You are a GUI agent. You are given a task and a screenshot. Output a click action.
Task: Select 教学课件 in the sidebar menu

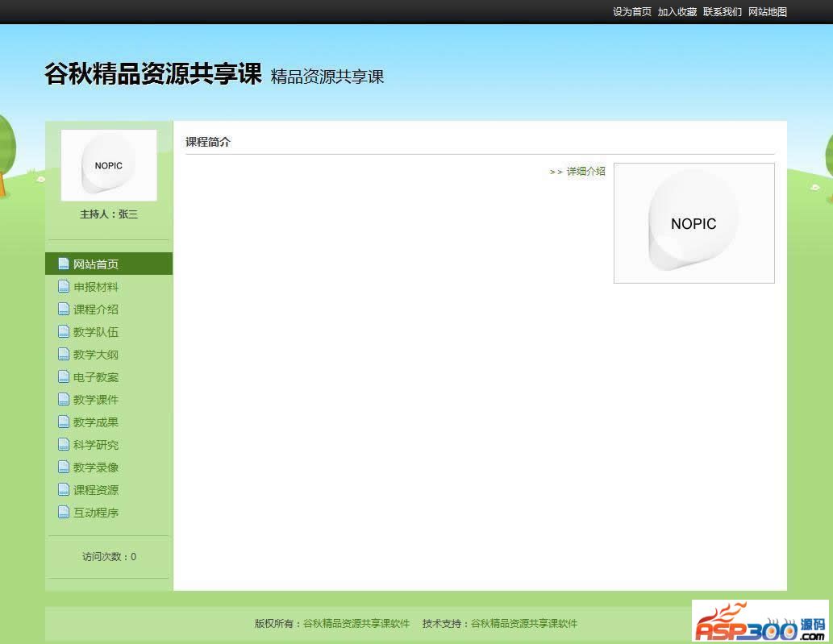coord(96,400)
